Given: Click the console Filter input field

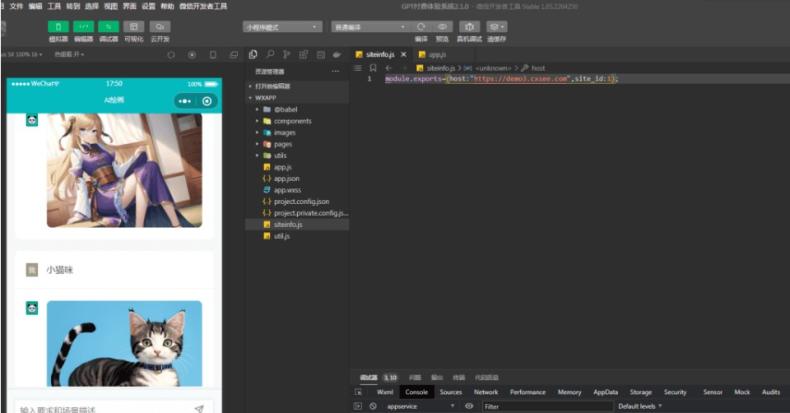Looking at the screenshot, I should point(545,406).
